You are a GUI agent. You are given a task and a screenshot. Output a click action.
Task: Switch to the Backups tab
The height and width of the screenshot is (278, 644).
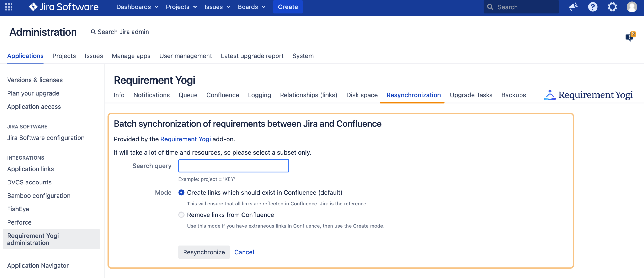513,95
